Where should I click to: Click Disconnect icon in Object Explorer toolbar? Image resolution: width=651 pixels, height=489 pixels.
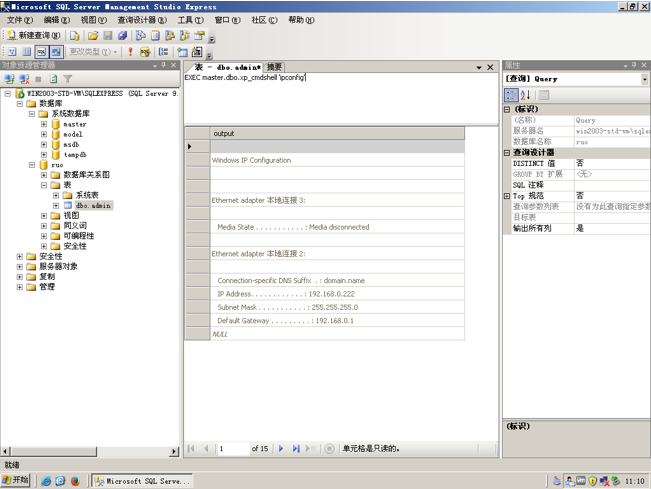click(x=24, y=79)
